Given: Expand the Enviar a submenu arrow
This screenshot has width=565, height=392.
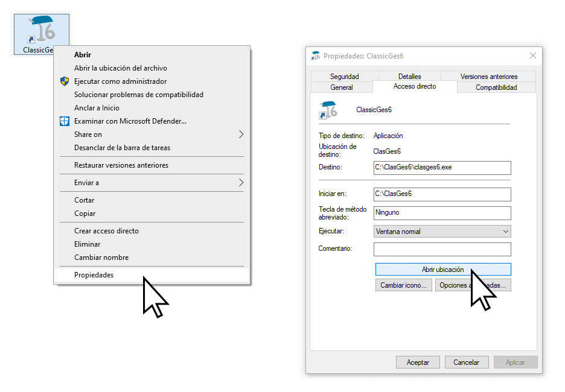Looking at the screenshot, I should click(x=241, y=182).
